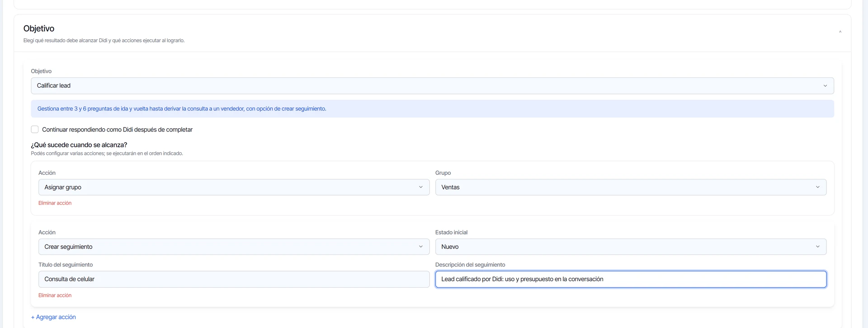Viewport: 868px width, 328px height.
Task: Open the Objetivo dropdown showing Calificar lead
Action: pos(432,86)
